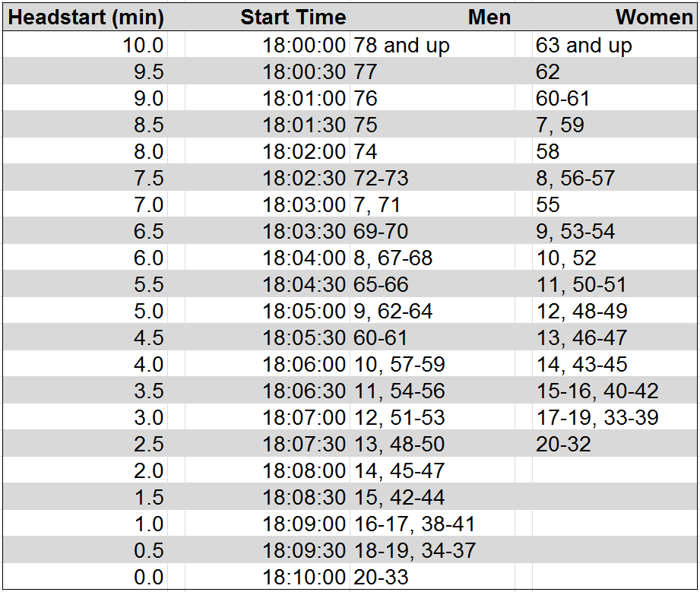Select the Women cell "63 and up"
Image resolution: width=700 pixels, height=592 pixels.
(584, 46)
